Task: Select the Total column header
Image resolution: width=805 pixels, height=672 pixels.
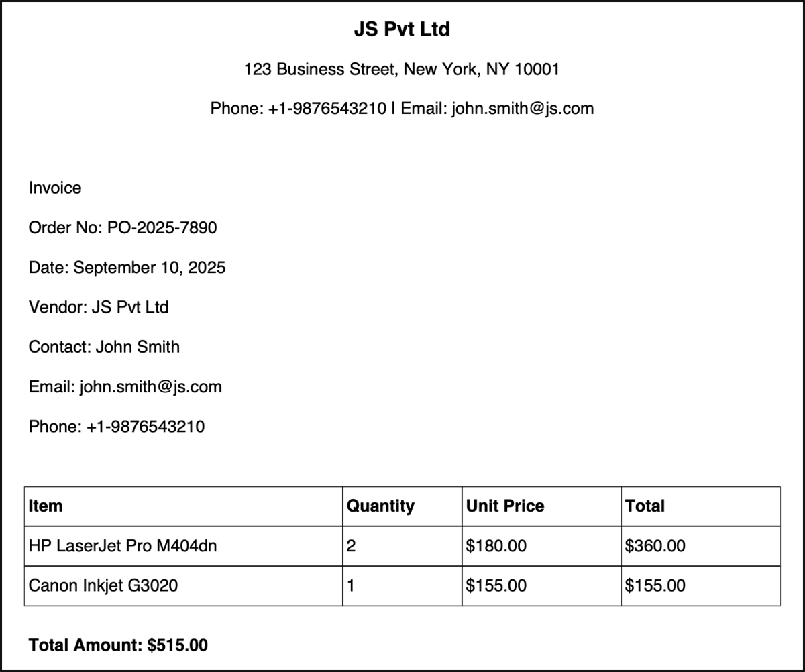Action: [645, 506]
